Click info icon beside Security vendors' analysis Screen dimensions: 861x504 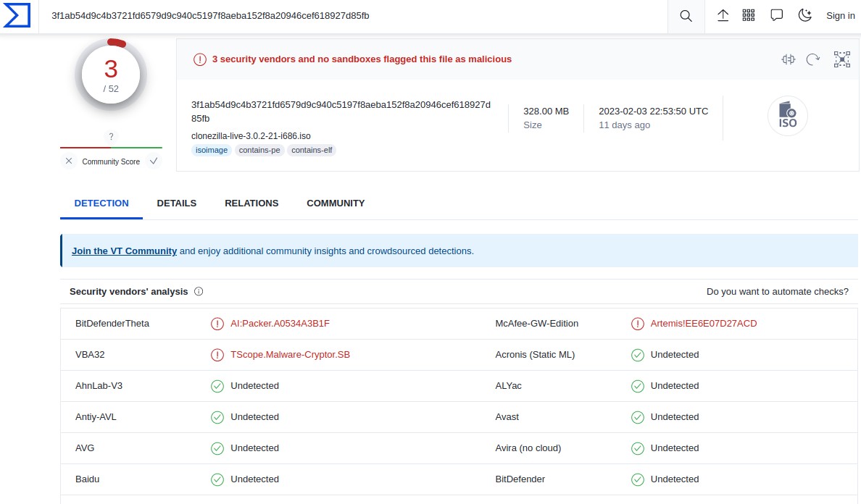[199, 292]
